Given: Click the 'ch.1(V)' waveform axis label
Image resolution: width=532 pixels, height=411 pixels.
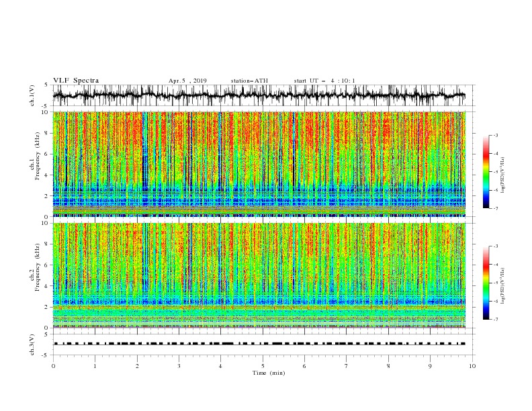Looking at the screenshot, I should (x=32, y=95).
